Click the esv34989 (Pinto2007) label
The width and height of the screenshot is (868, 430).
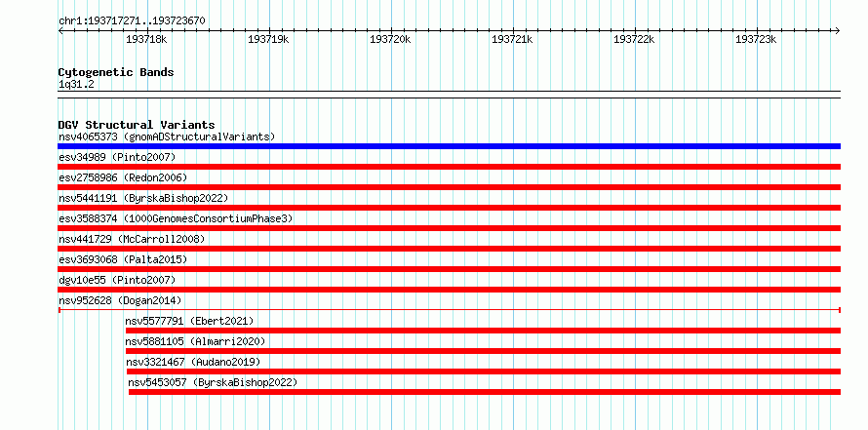tap(117, 157)
